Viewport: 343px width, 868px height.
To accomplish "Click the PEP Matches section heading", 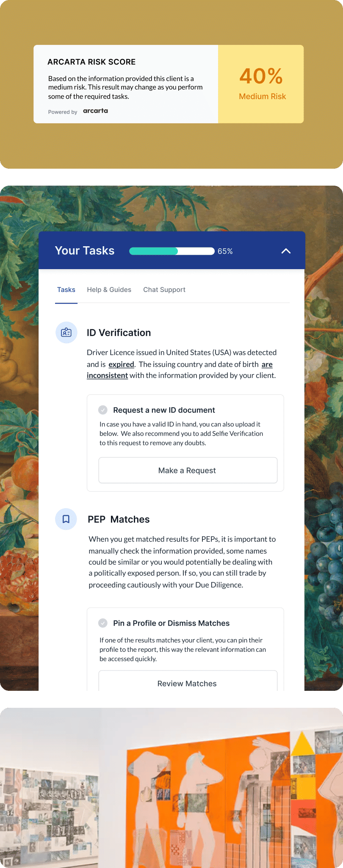I will [x=119, y=520].
